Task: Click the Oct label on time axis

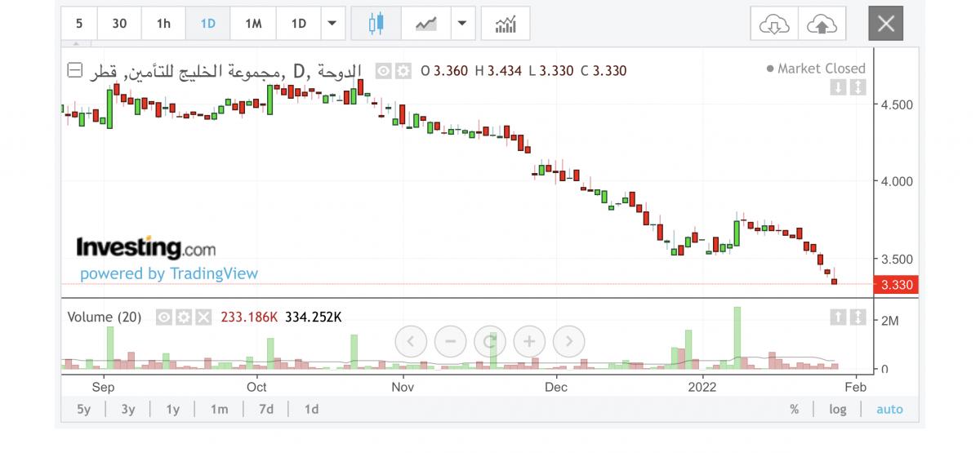Action: 256,387
